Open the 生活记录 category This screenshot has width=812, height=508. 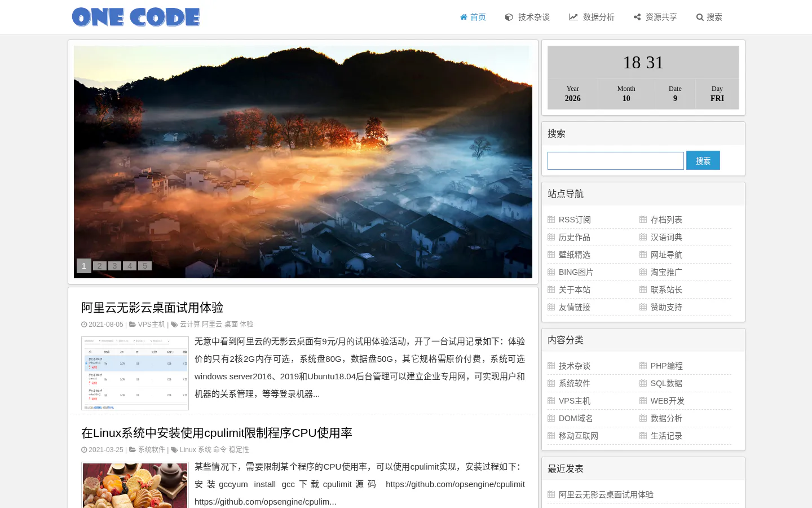667,436
